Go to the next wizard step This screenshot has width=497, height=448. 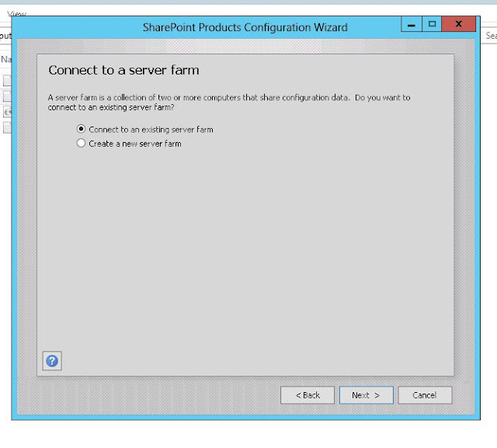pos(366,394)
